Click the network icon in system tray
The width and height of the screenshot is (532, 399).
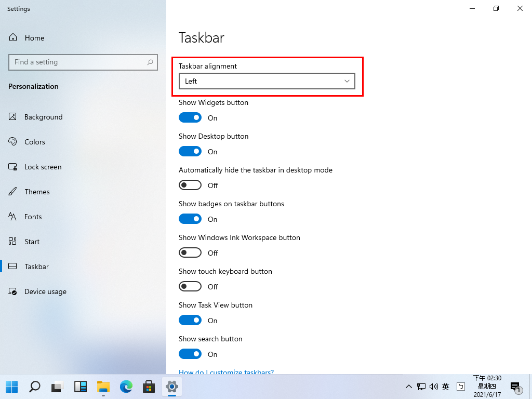coord(421,387)
